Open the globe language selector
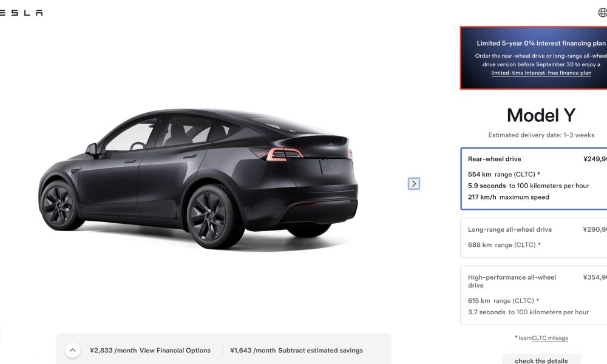The width and height of the screenshot is (607, 364). point(602,13)
